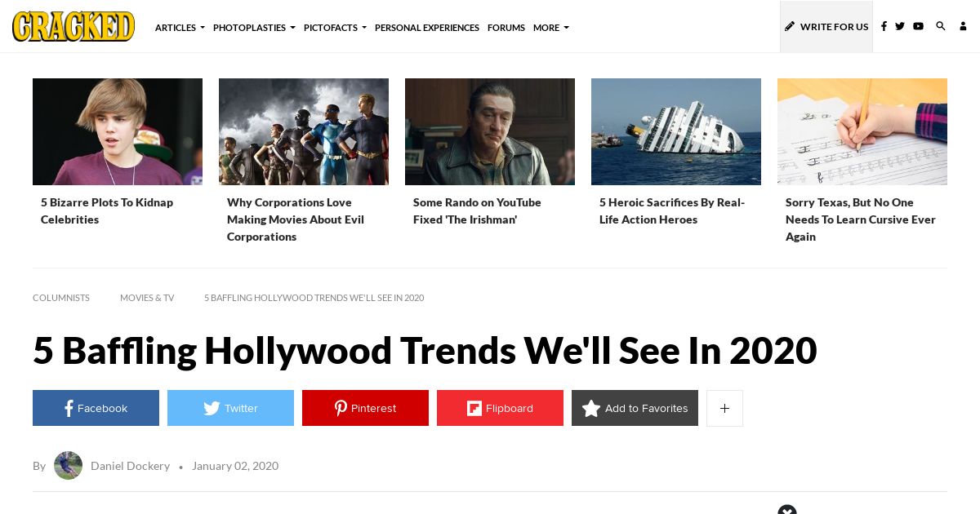Click the January 02, 2020 date
This screenshot has height=514, width=980.
pos(235,466)
